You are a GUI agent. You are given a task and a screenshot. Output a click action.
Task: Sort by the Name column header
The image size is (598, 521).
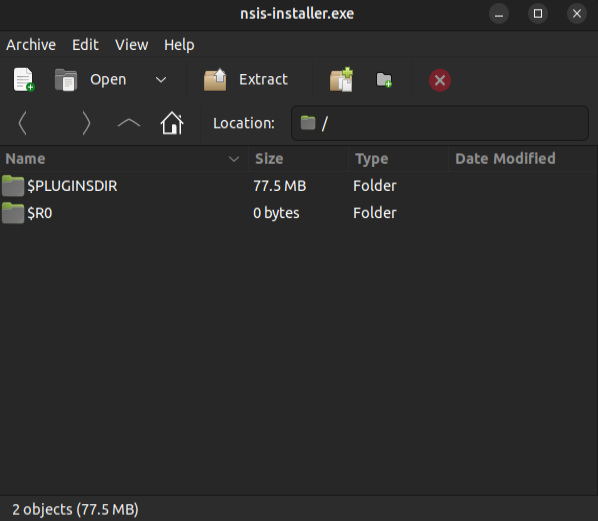tap(124, 159)
